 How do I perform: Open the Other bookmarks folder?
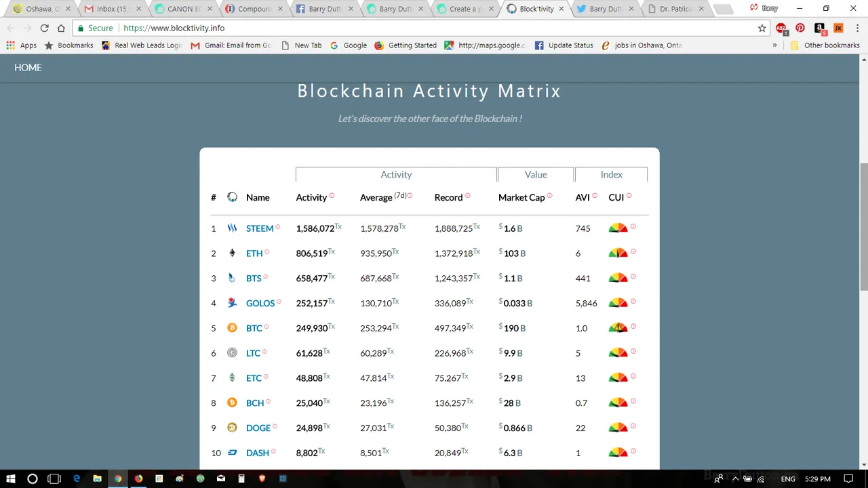tap(825, 45)
